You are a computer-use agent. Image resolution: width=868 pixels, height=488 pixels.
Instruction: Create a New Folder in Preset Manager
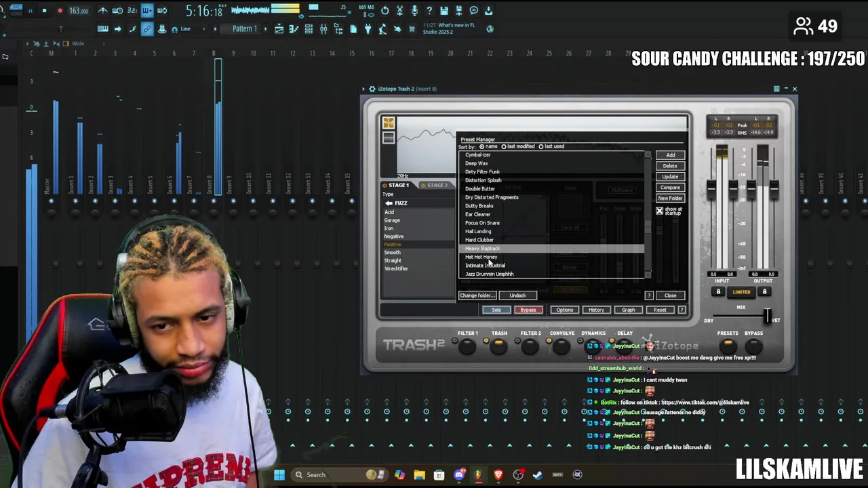(670, 199)
